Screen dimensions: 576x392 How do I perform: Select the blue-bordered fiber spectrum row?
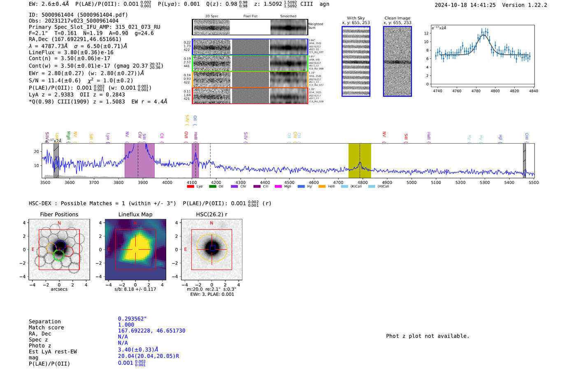coord(250,47)
